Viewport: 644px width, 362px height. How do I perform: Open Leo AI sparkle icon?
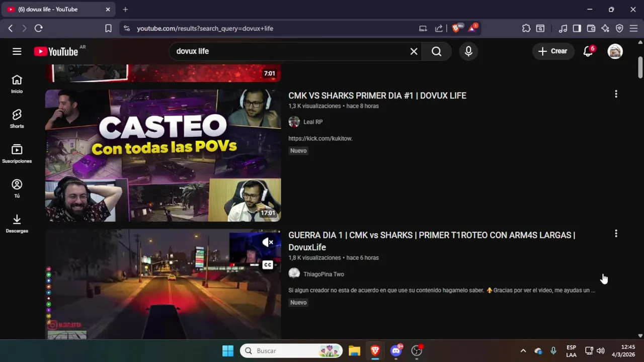(605, 29)
